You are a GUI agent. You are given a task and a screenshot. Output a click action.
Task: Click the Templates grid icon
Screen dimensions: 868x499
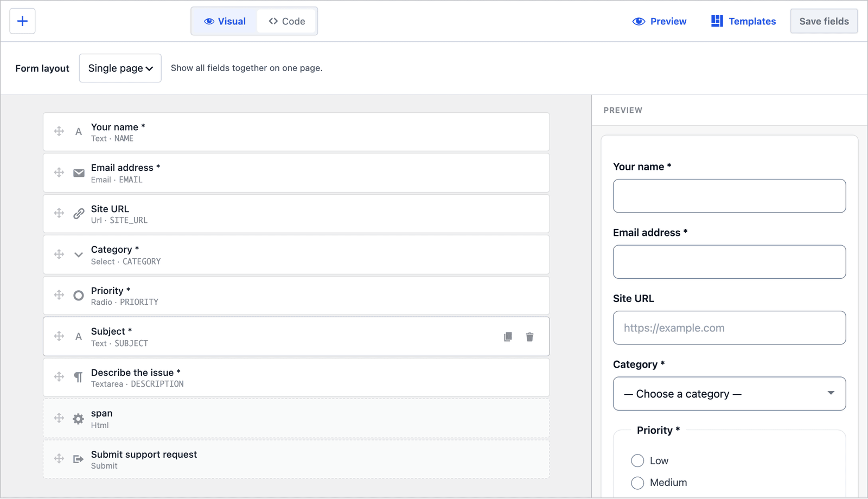pos(717,21)
